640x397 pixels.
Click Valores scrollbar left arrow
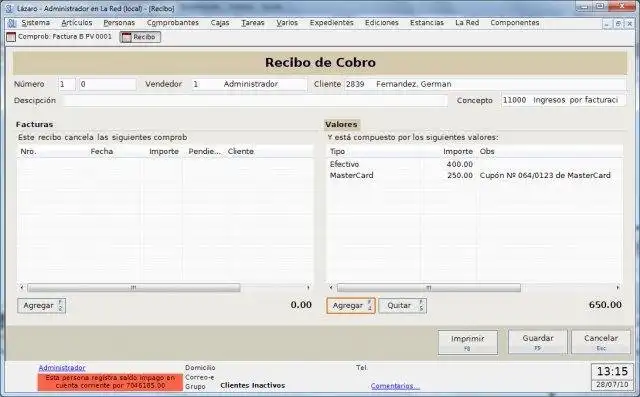pos(331,288)
